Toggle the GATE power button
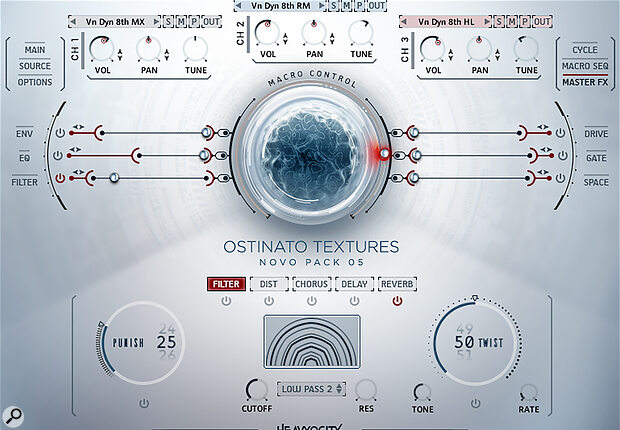Image resolution: width=620 pixels, height=430 pixels. coord(563,155)
